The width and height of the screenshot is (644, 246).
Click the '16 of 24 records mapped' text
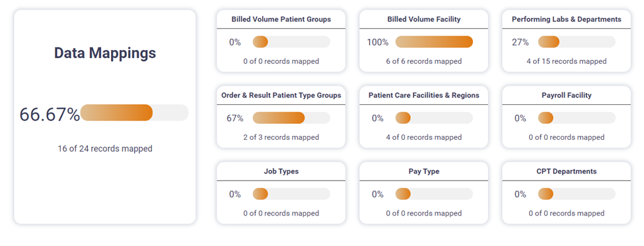pos(105,148)
